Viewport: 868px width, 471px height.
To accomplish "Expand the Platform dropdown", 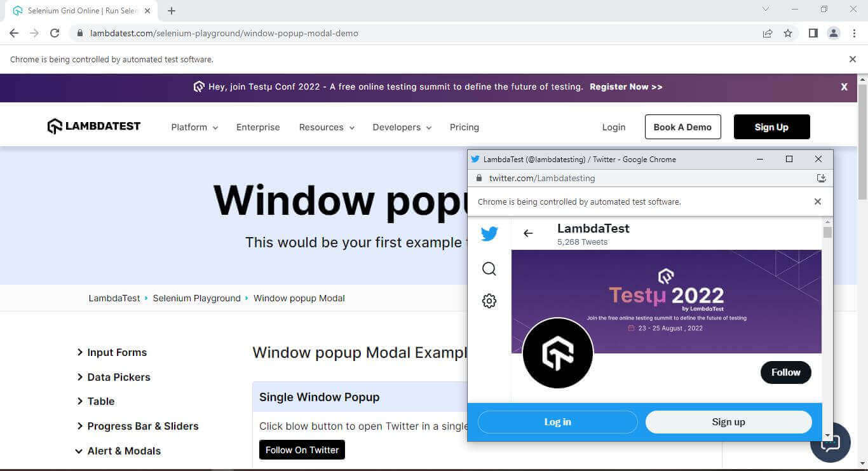I will click(x=194, y=127).
